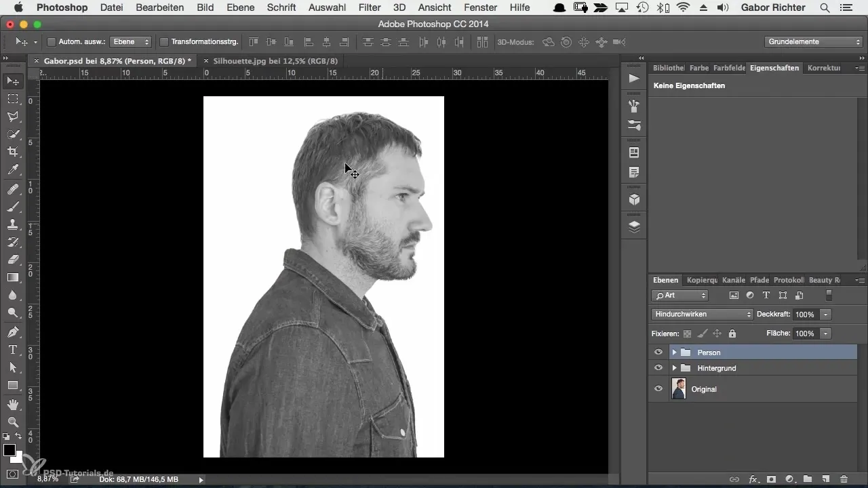Click the zoom percentage field 8,87%

point(47,479)
